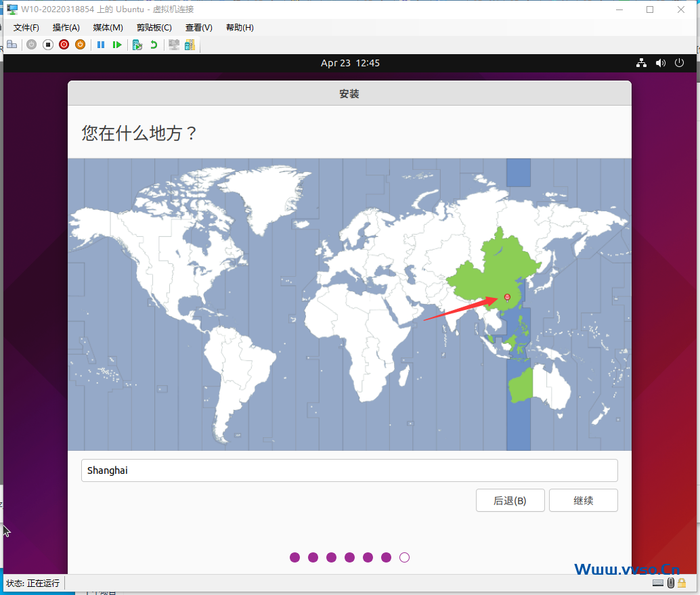Create a checkpoint of the virtual machine
Image resolution: width=700 pixels, height=595 pixels.
(137, 44)
